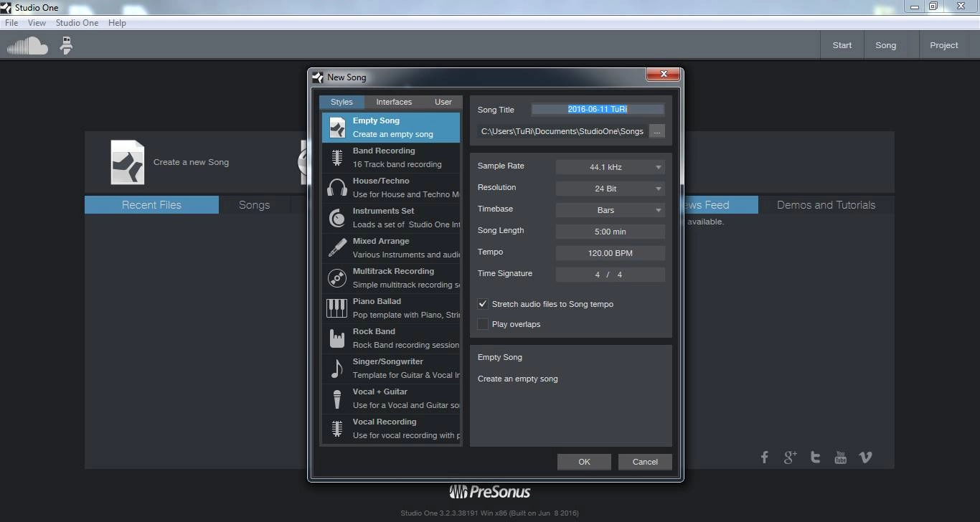Cancel the New Song dialog
980x522 pixels.
point(645,462)
